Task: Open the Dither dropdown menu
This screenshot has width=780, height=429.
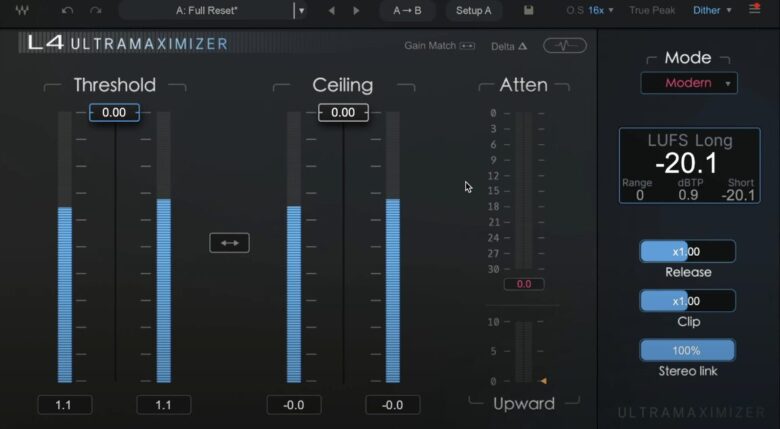Action: pos(714,10)
